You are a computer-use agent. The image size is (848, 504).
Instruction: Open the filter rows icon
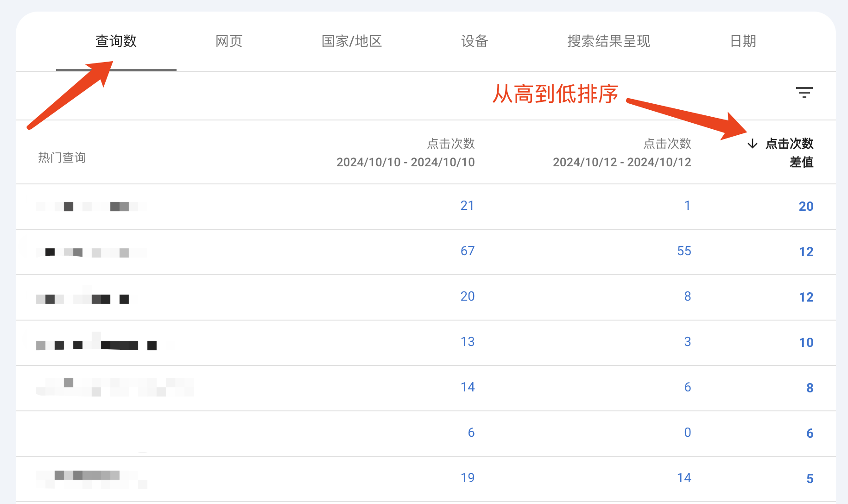(x=804, y=93)
